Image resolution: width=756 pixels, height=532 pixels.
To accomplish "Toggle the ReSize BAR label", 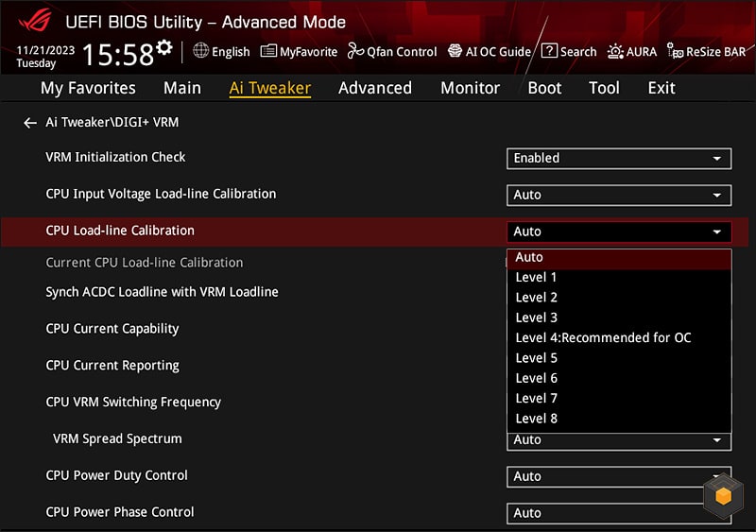I will tap(715, 52).
